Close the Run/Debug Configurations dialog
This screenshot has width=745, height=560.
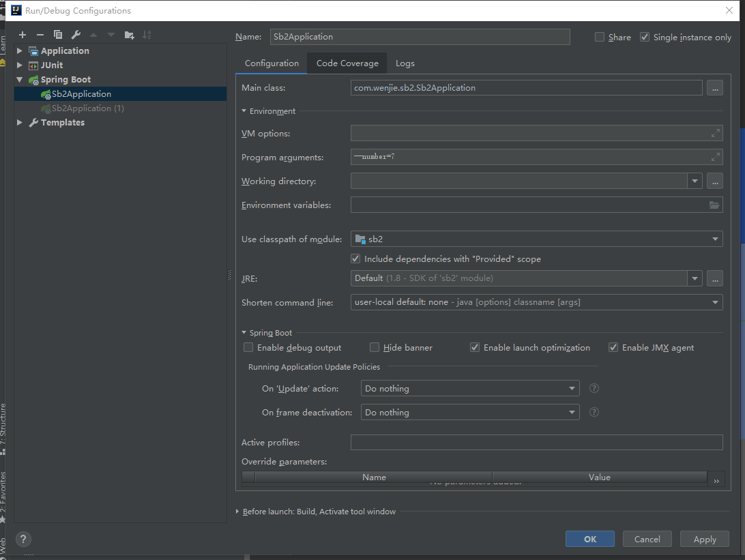[729, 10]
